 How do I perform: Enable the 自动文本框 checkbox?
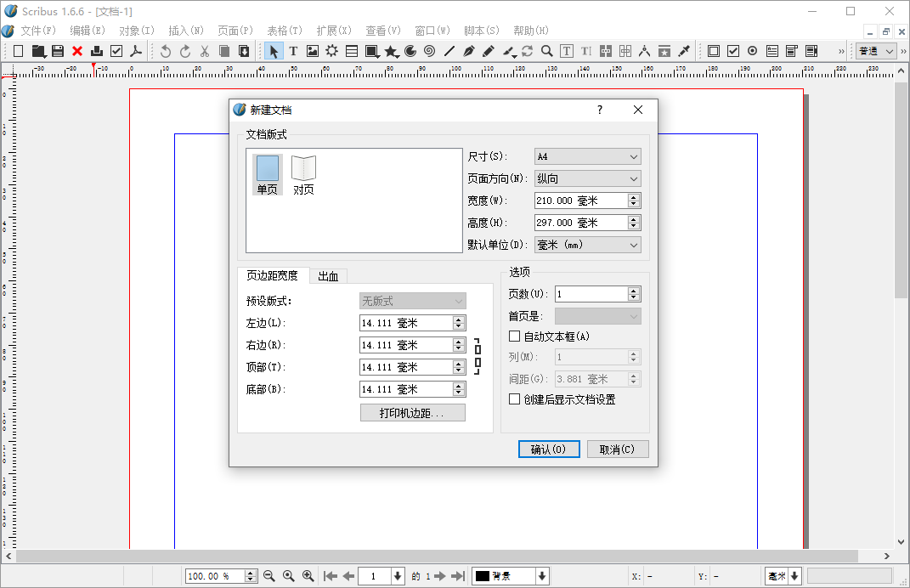click(x=514, y=336)
